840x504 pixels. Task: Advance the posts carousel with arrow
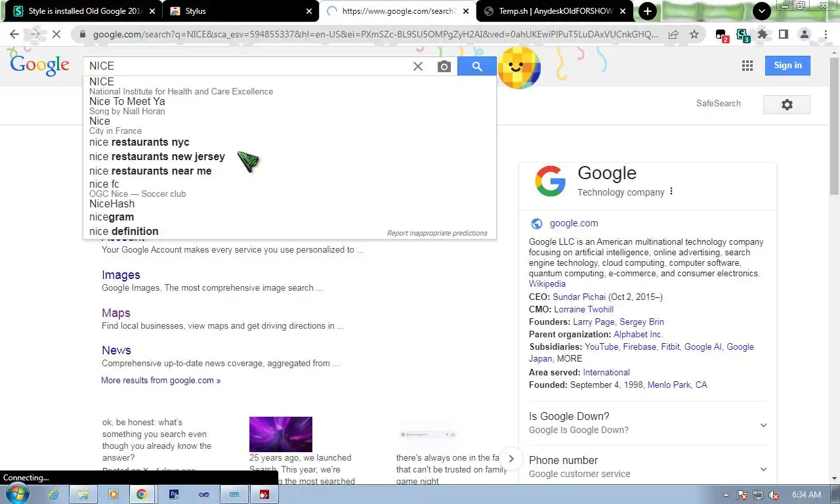511,459
